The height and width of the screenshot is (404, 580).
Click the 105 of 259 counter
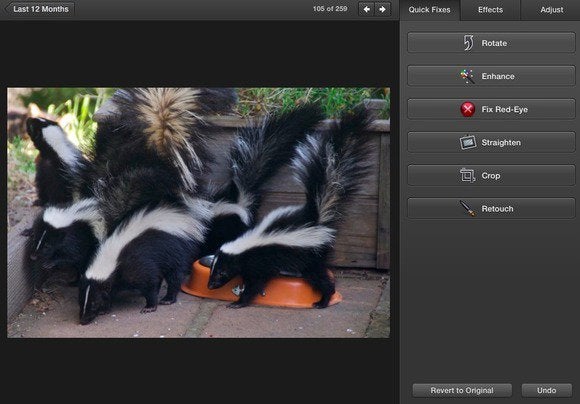pos(330,9)
